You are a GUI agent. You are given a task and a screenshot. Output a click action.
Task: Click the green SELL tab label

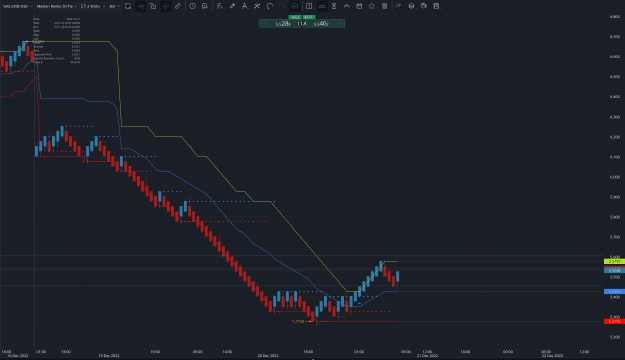click(295, 17)
